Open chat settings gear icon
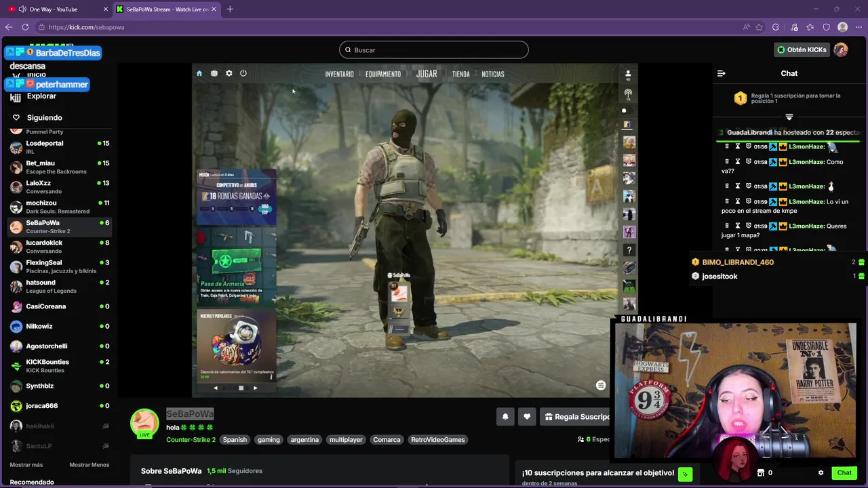This screenshot has width=868, height=488. tap(821, 472)
